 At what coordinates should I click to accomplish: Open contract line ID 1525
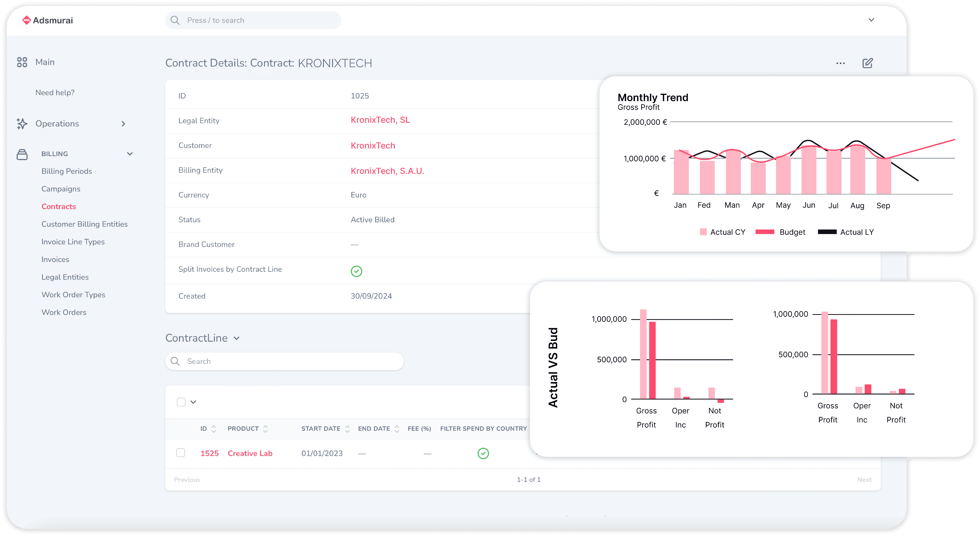tap(210, 453)
